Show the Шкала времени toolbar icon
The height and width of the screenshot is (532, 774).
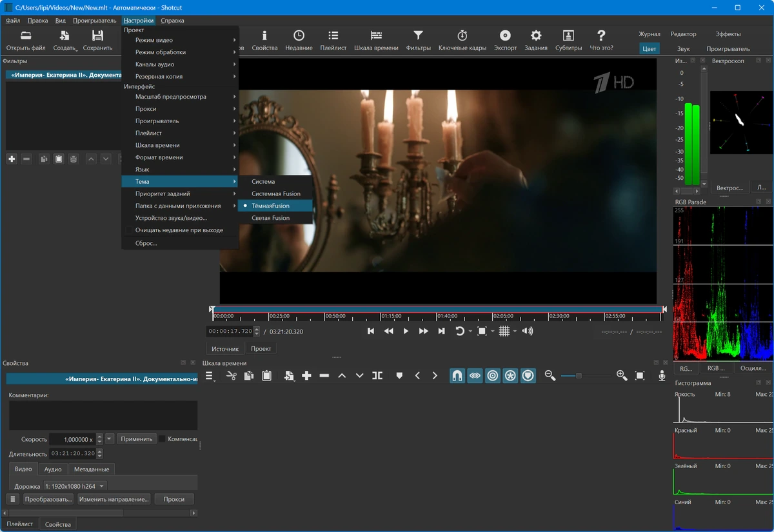pyautogui.click(x=376, y=40)
